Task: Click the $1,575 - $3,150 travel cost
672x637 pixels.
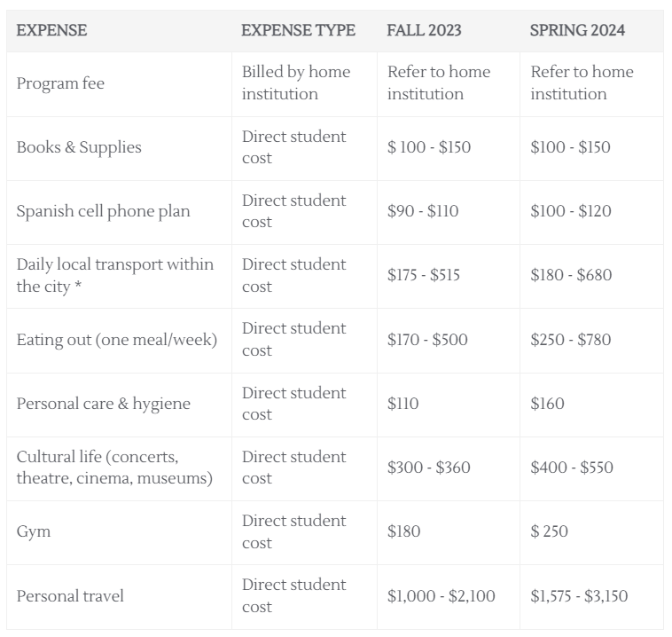Action: (579, 596)
